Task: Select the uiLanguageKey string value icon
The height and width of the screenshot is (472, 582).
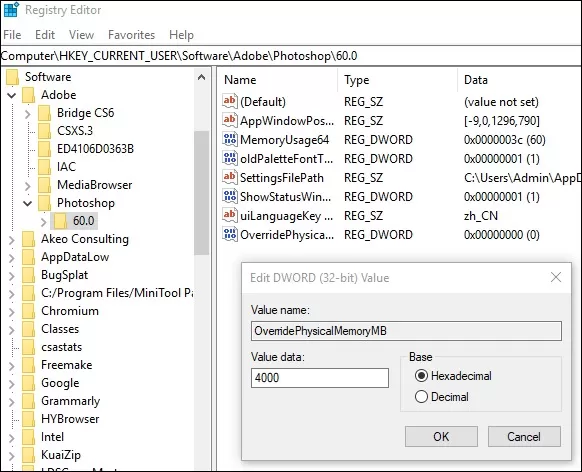Action: (x=230, y=215)
